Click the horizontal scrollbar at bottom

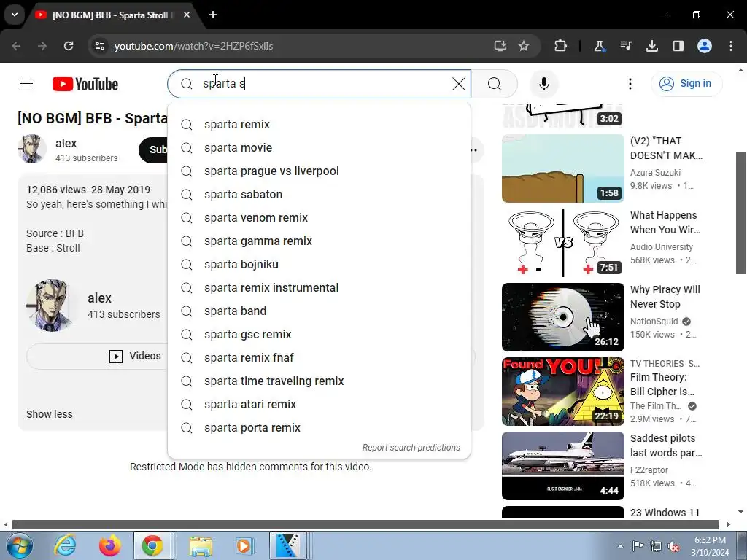[365, 525]
